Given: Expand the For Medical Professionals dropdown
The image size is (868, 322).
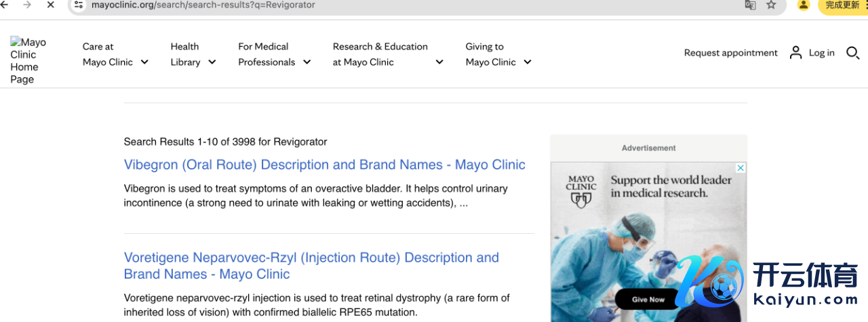Looking at the screenshot, I should 275,54.
